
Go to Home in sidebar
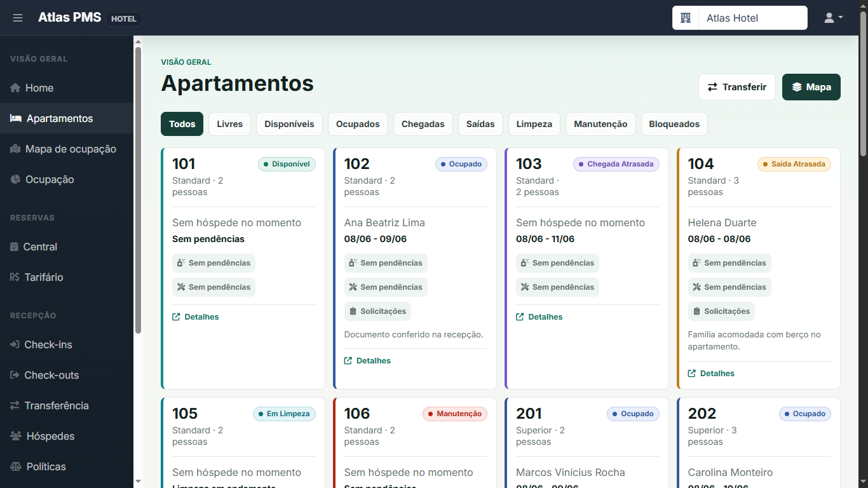click(67, 88)
